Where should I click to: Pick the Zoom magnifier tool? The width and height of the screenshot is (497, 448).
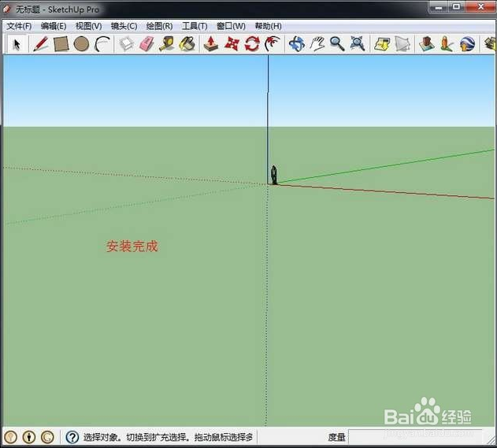pyautogui.click(x=337, y=44)
